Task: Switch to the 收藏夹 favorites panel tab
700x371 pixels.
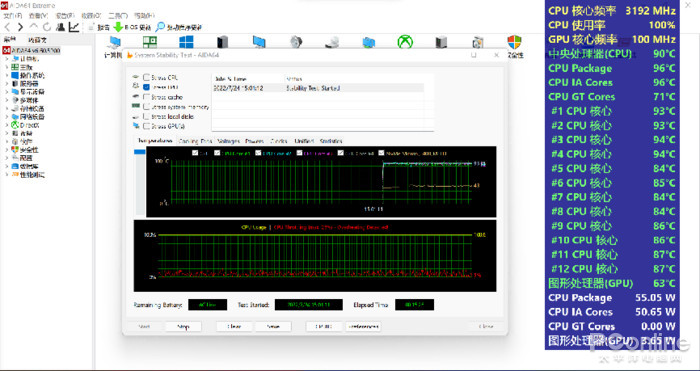Action: click(x=37, y=39)
